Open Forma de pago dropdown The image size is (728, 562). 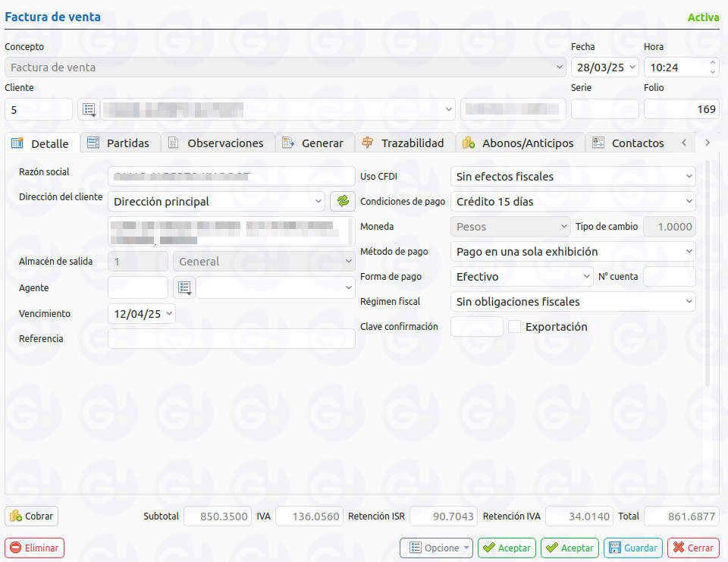click(587, 276)
